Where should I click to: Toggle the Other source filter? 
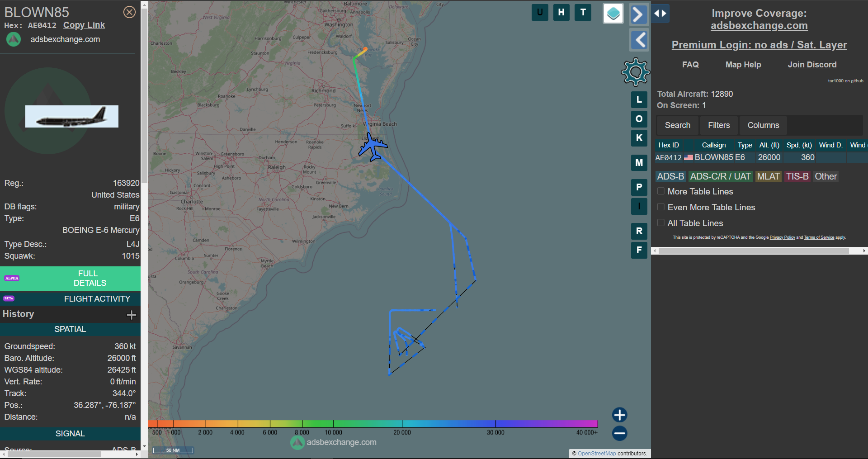click(826, 176)
